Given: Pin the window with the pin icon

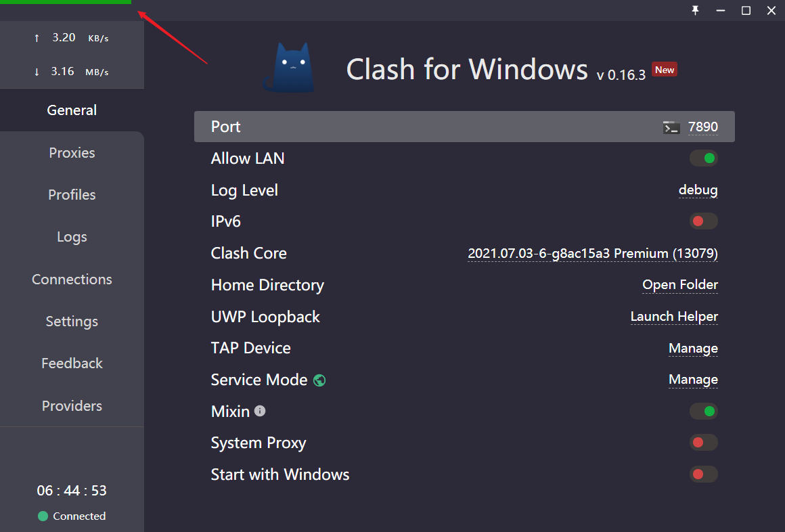Looking at the screenshot, I should 696,11.
